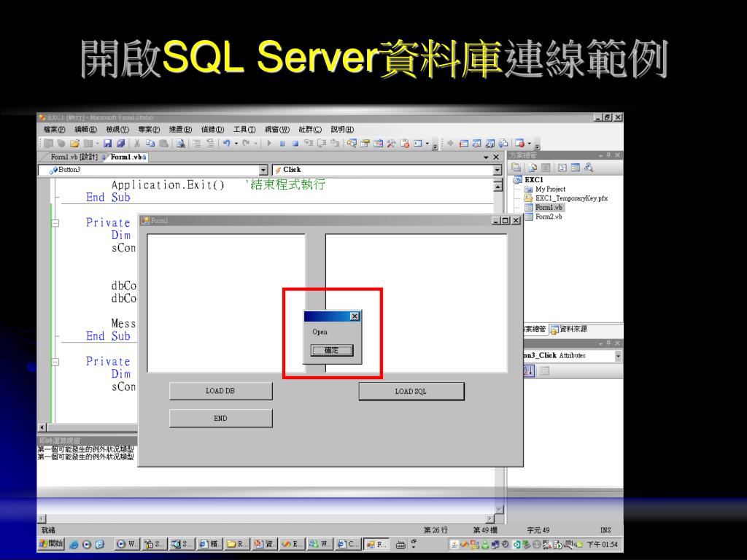747x560 pixels.
Task: Click the INS indicator in the status bar
Action: 605,530
